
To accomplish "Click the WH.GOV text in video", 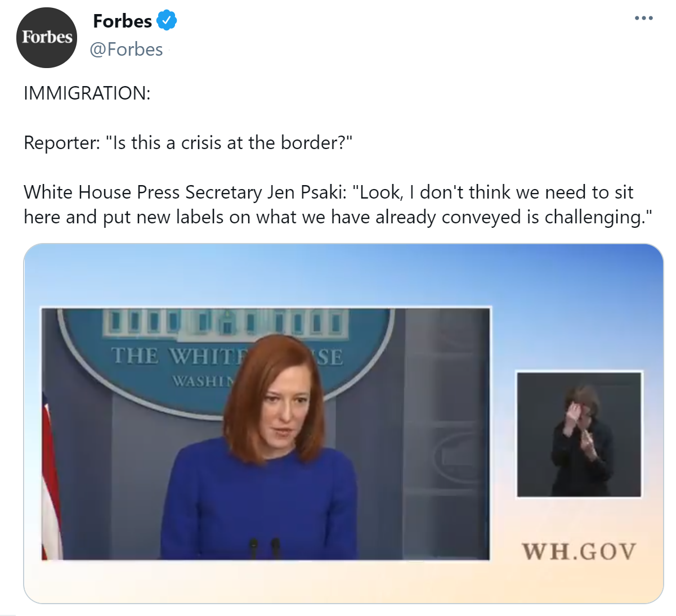I will [579, 551].
